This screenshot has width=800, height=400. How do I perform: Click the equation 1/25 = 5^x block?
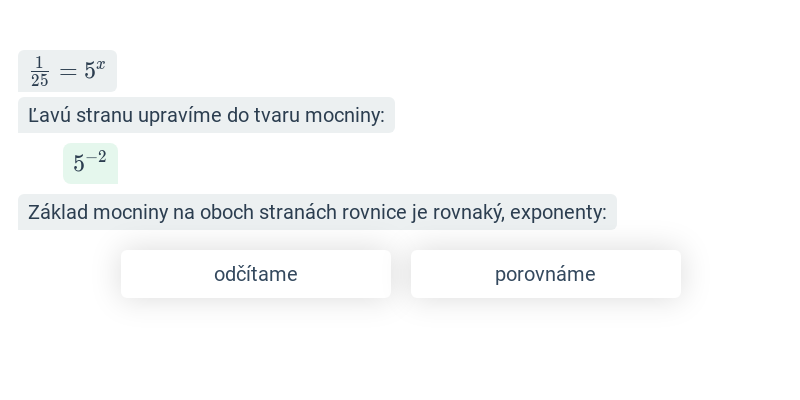point(67,71)
